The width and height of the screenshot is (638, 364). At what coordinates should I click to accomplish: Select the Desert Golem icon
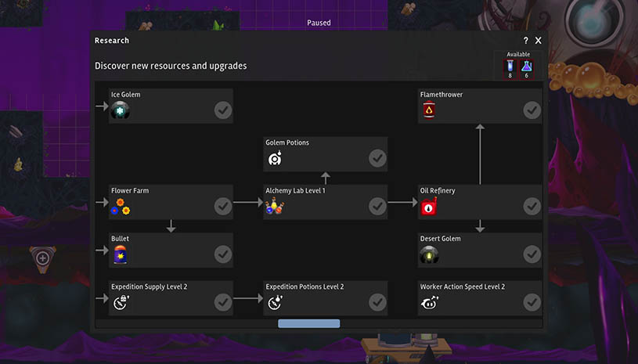(428, 254)
